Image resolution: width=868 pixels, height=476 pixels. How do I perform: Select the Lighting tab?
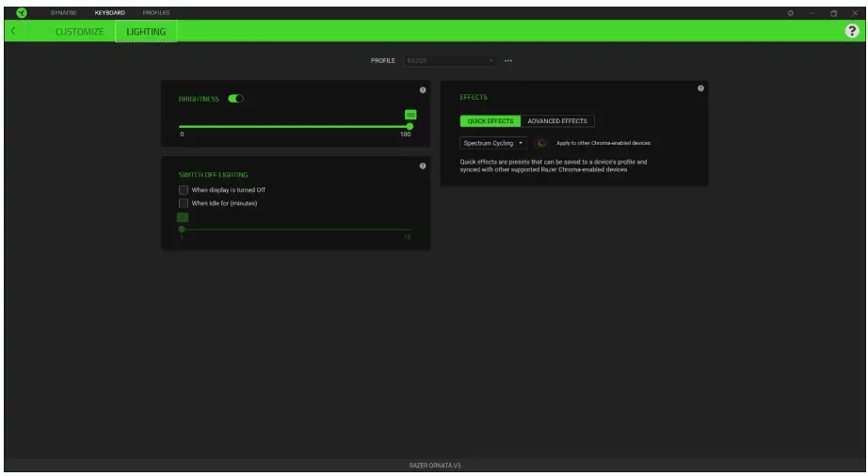[146, 31]
